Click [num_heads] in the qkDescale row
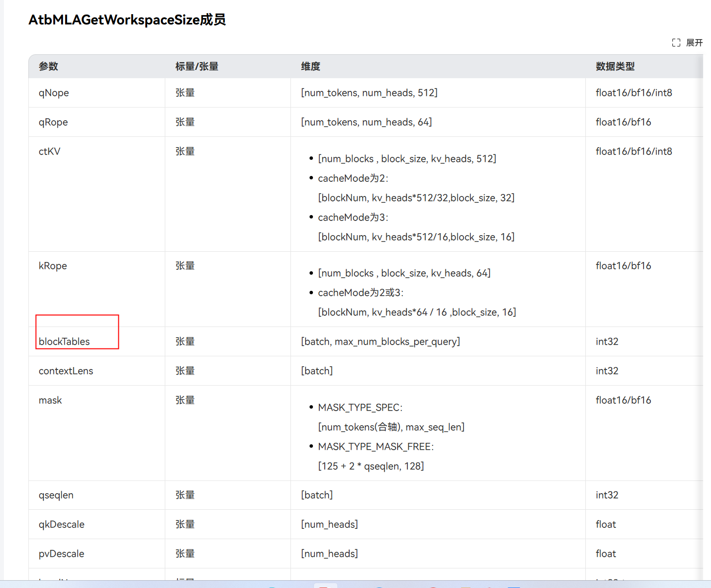711x588 pixels. click(330, 524)
